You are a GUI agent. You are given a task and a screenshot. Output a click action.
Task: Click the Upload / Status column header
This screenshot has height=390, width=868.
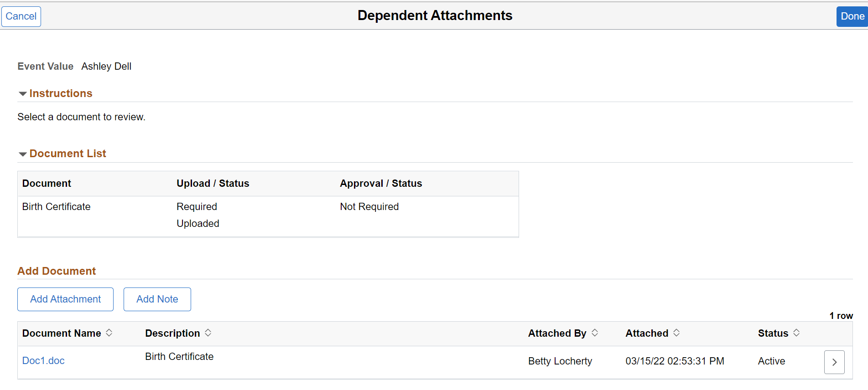[213, 184]
